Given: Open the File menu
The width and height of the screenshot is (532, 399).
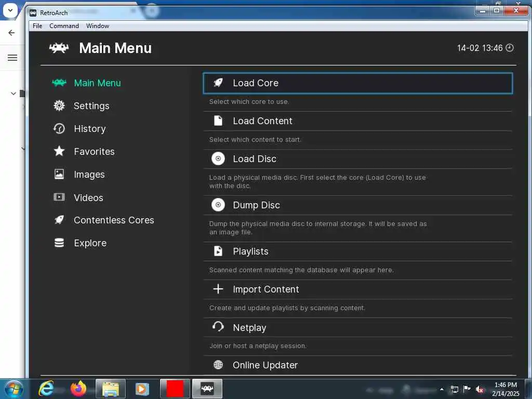Looking at the screenshot, I should pyautogui.click(x=37, y=26).
